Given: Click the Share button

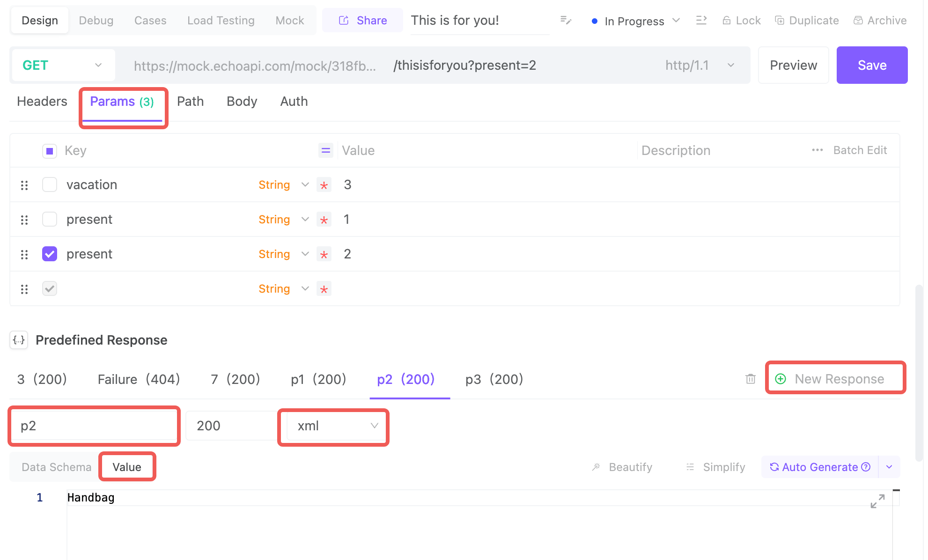Looking at the screenshot, I should pos(363,20).
